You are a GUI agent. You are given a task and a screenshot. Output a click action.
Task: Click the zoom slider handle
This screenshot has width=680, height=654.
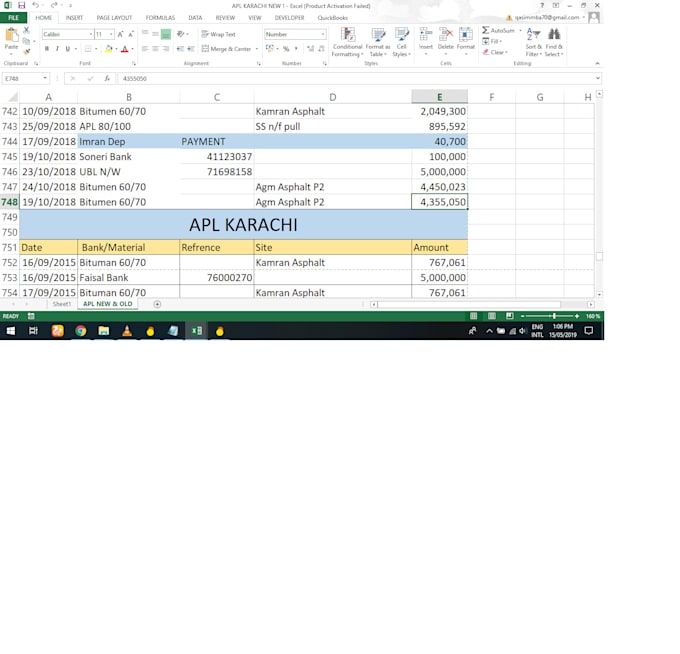pos(554,316)
